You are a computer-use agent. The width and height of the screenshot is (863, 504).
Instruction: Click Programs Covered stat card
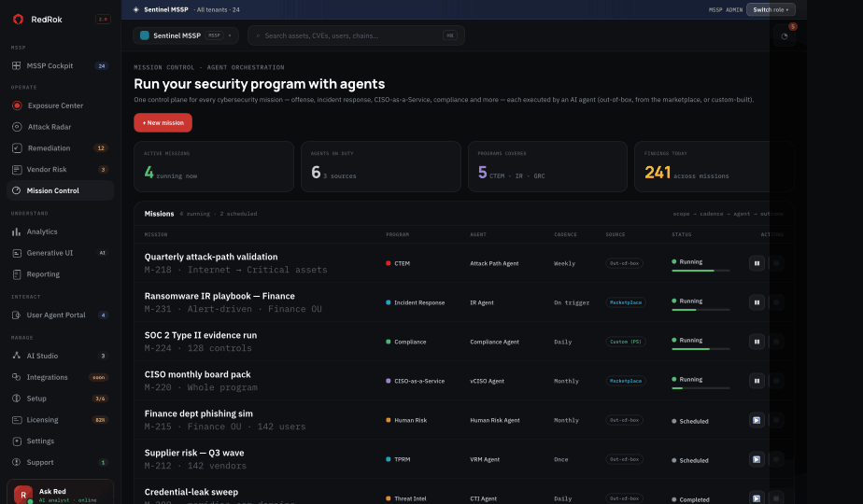click(547, 167)
